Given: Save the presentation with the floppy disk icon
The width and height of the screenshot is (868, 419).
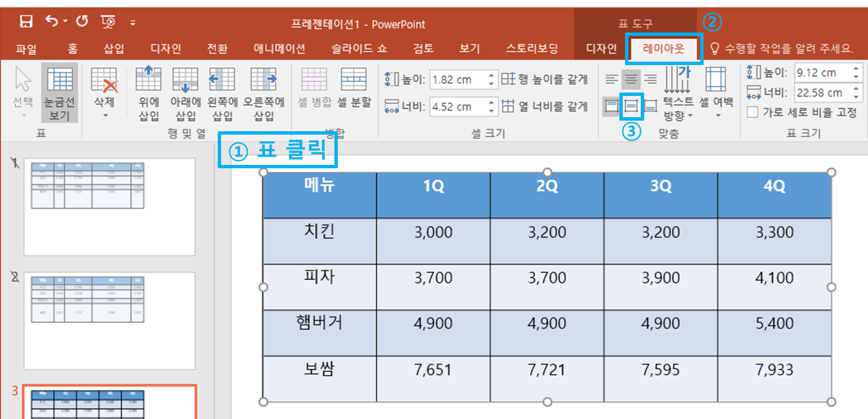Looking at the screenshot, I should (26, 22).
